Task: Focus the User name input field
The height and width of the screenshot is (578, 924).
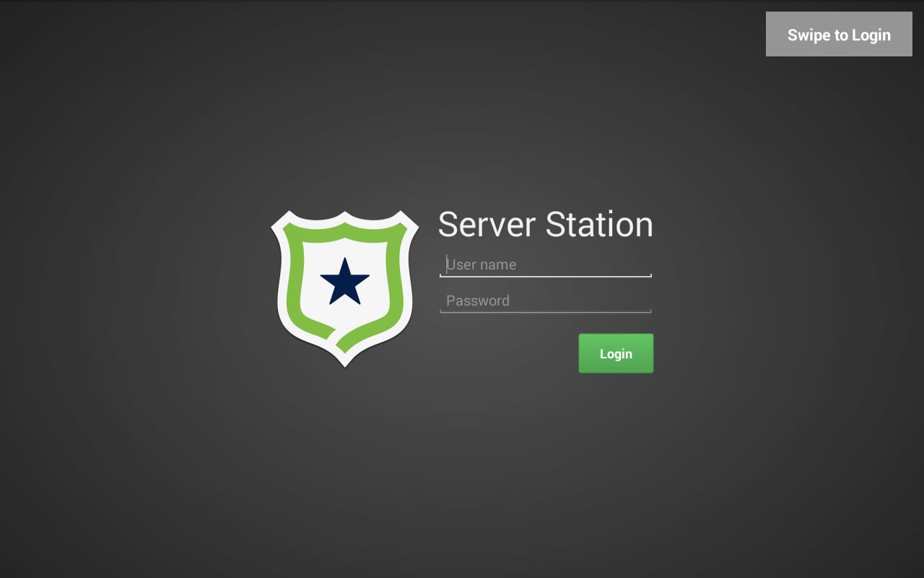Action: (x=546, y=264)
